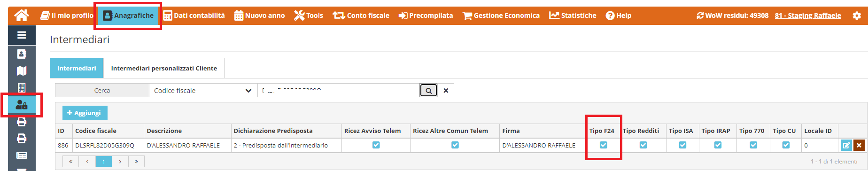868x171 pixels.
Task: Open the 81 - Staging Raffaele link
Action: (808, 16)
